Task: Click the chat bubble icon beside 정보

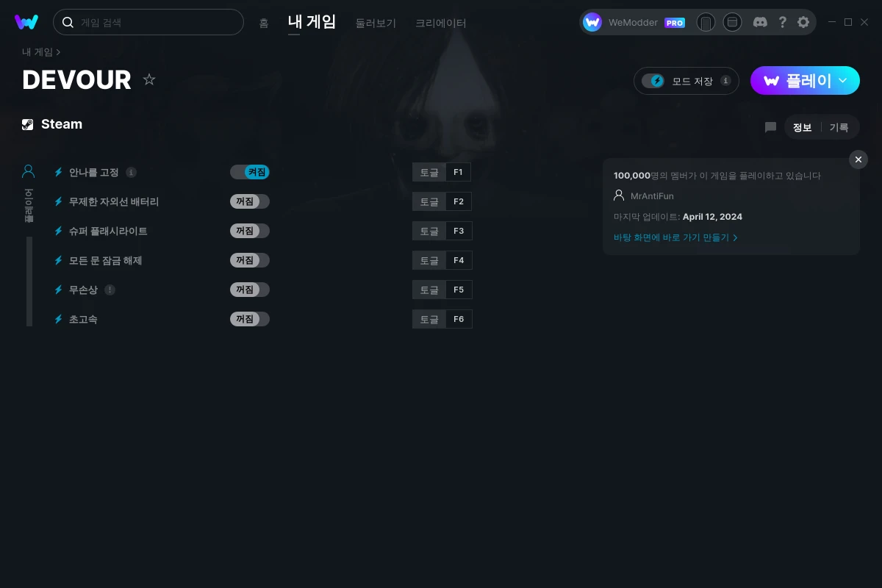Action: 770,127
